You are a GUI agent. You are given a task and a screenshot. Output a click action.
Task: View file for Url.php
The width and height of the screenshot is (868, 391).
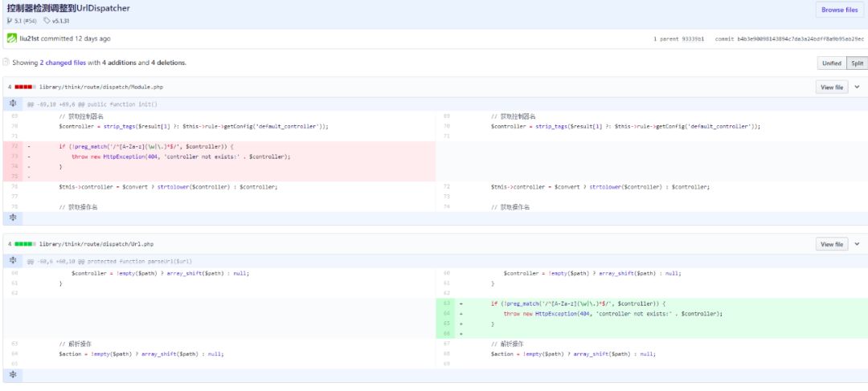click(832, 244)
